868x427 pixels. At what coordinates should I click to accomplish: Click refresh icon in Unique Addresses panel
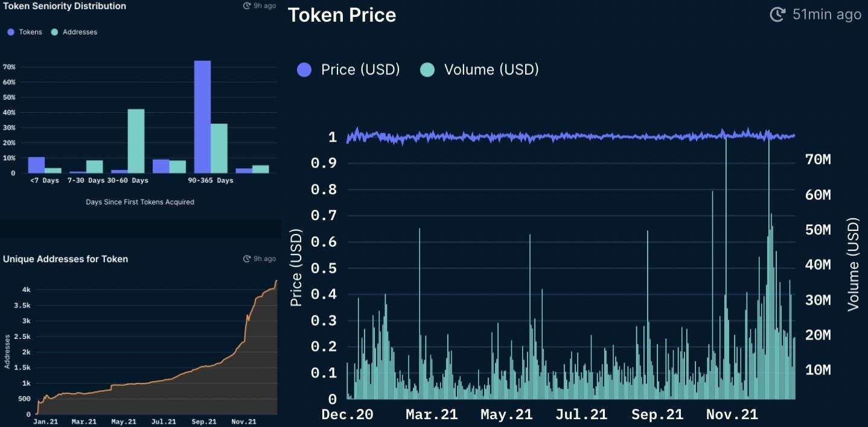click(246, 259)
